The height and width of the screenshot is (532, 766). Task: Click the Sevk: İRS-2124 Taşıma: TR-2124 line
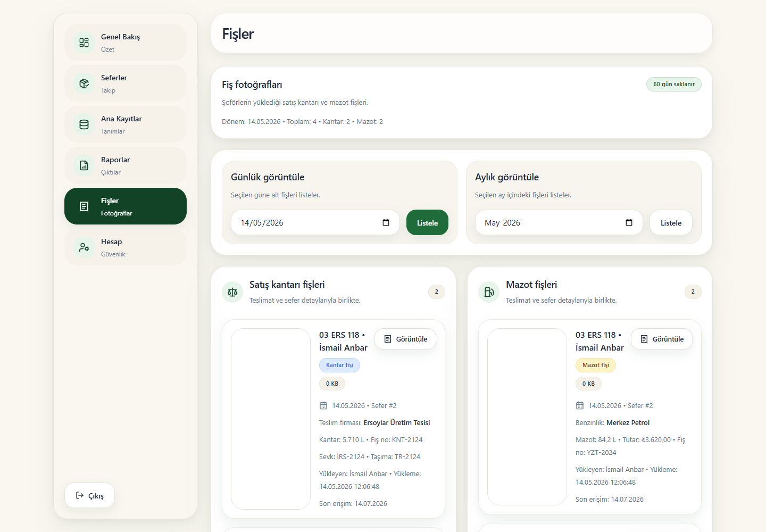point(370,456)
